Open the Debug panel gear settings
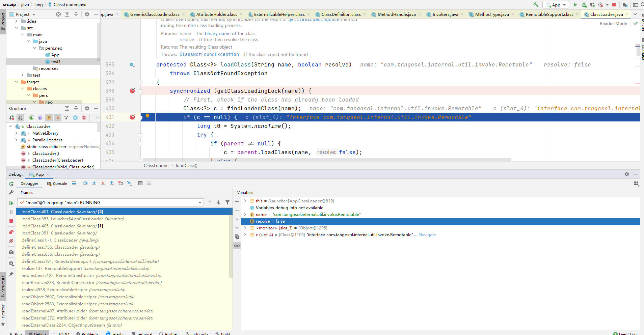The image size is (644, 335). coord(627,174)
